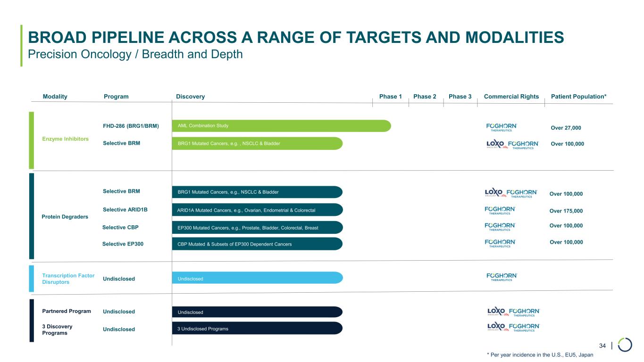Select the Foghorn logo beside Selective CBP
The image size is (644, 362).
(500, 227)
